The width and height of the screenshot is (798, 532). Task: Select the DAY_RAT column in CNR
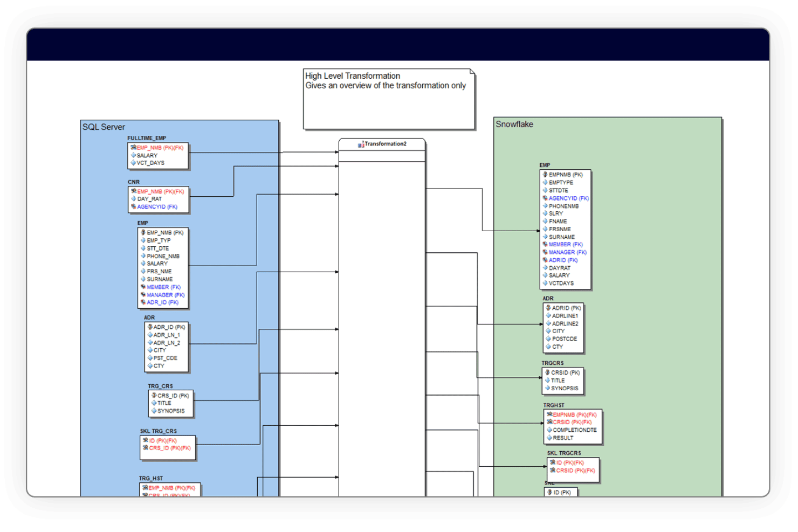tap(149, 199)
